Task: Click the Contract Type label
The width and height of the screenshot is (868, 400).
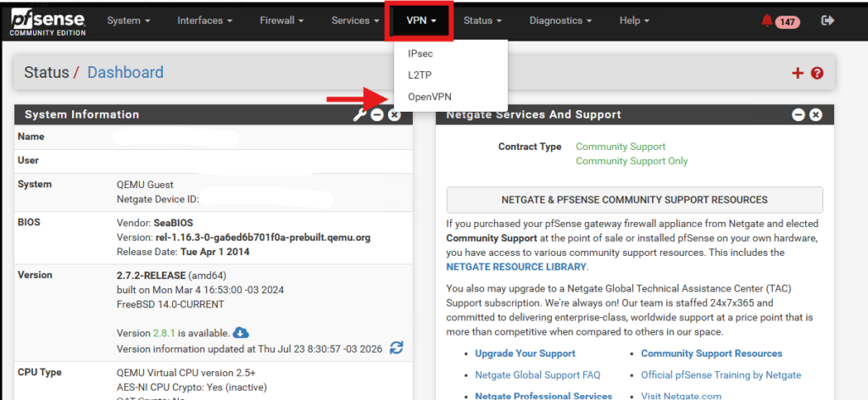Action: (x=530, y=147)
